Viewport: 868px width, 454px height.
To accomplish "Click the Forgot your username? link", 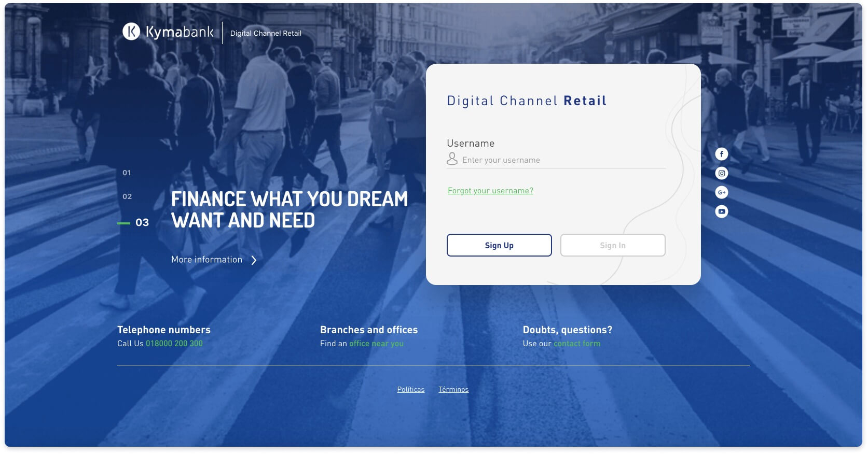I will pyautogui.click(x=490, y=191).
